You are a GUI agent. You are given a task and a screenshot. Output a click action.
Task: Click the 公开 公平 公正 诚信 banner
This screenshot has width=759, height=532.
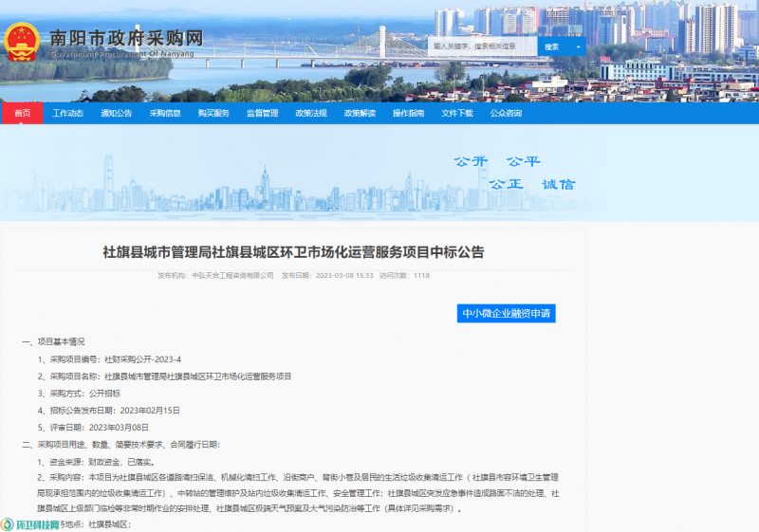(x=513, y=173)
